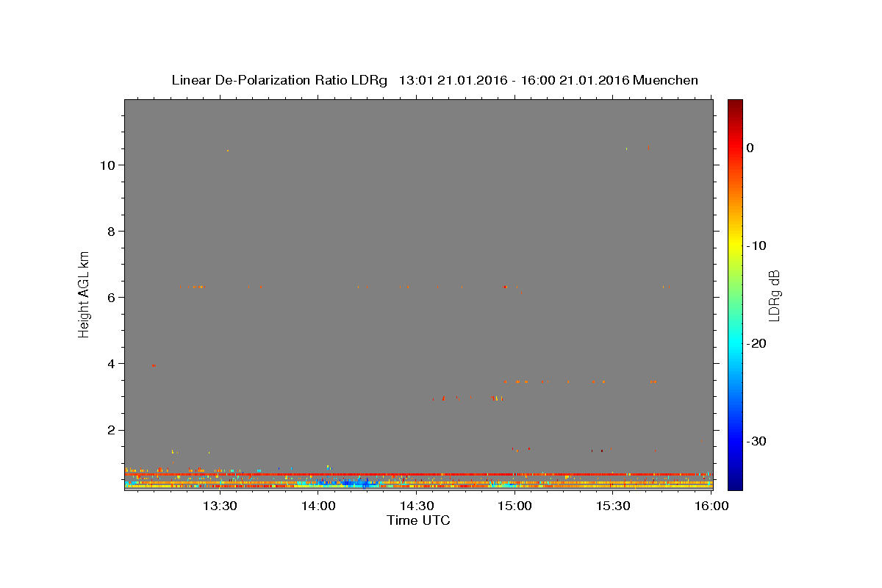882x588 pixels.
Task: Click the red horizontal band near ground level
Action: point(418,474)
